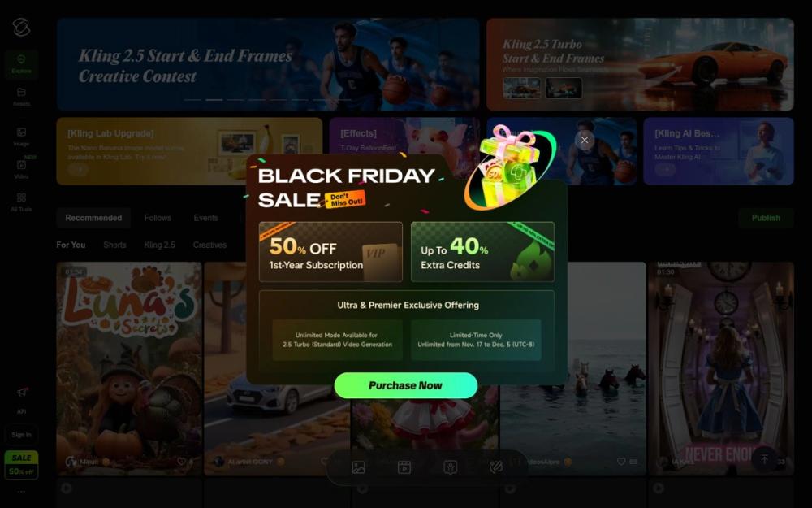The height and width of the screenshot is (508, 812).
Task: Open the Events tab
Action: (x=205, y=218)
